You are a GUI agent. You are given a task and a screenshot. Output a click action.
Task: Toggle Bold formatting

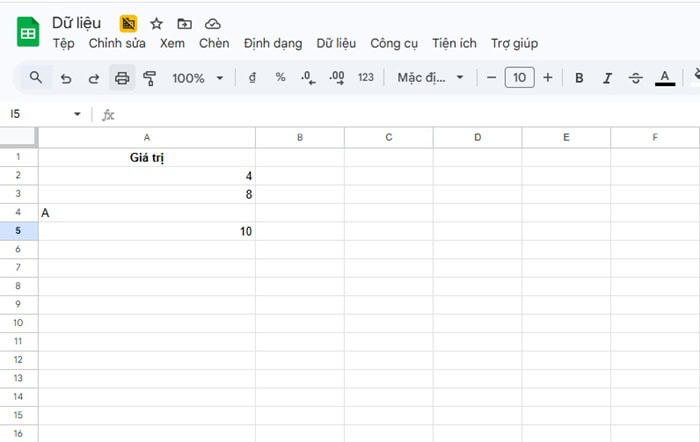(x=579, y=78)
